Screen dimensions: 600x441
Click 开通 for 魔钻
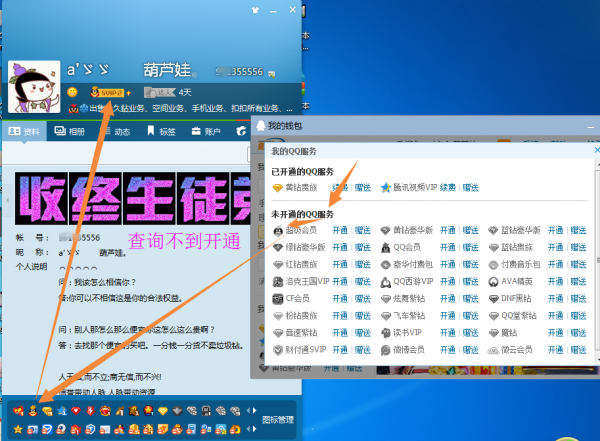(556, 333)
